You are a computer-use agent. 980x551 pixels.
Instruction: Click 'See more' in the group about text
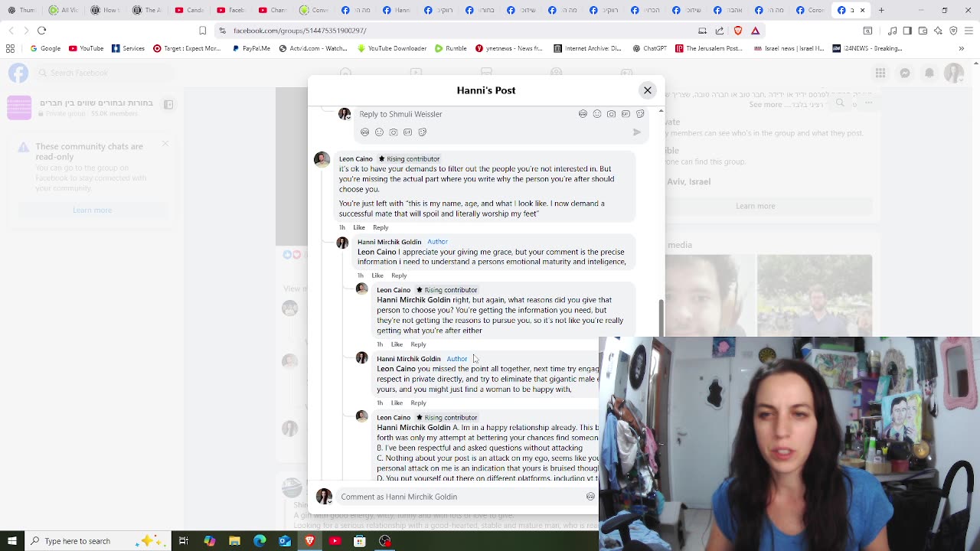tap(766, 105)
